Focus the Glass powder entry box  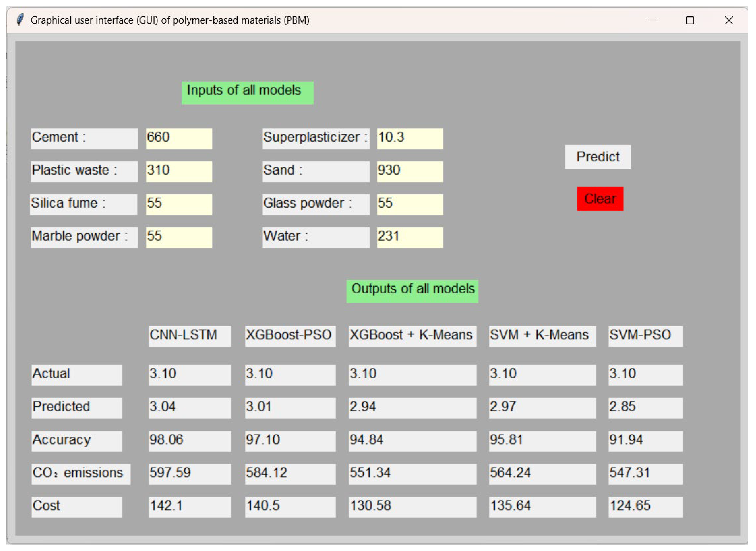click(x=410, y=204)
